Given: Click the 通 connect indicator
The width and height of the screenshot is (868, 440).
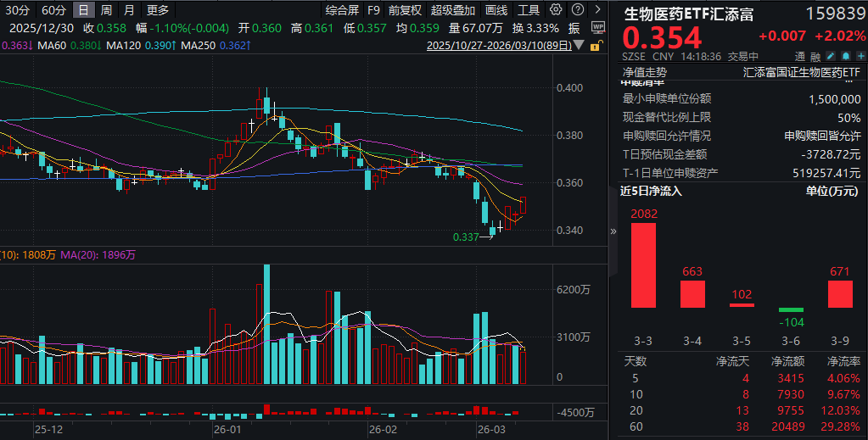Looking at the screenshot, I should (797, 56).
